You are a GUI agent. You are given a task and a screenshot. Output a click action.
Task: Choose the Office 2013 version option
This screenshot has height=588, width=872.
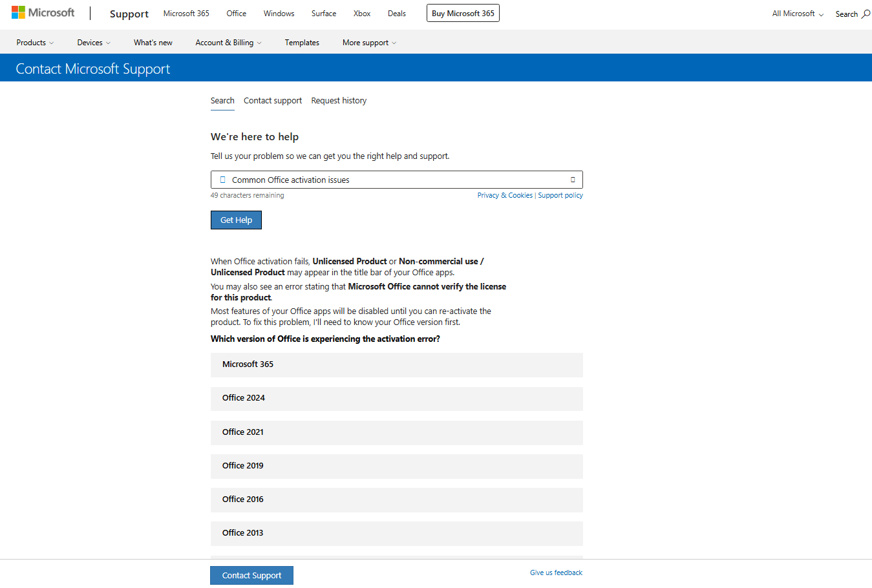coord(397,534)
